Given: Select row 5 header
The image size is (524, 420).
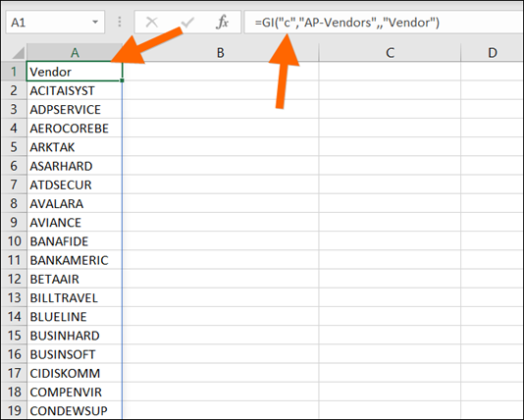Looking at the screenshot, I should [x=14, y=147].
